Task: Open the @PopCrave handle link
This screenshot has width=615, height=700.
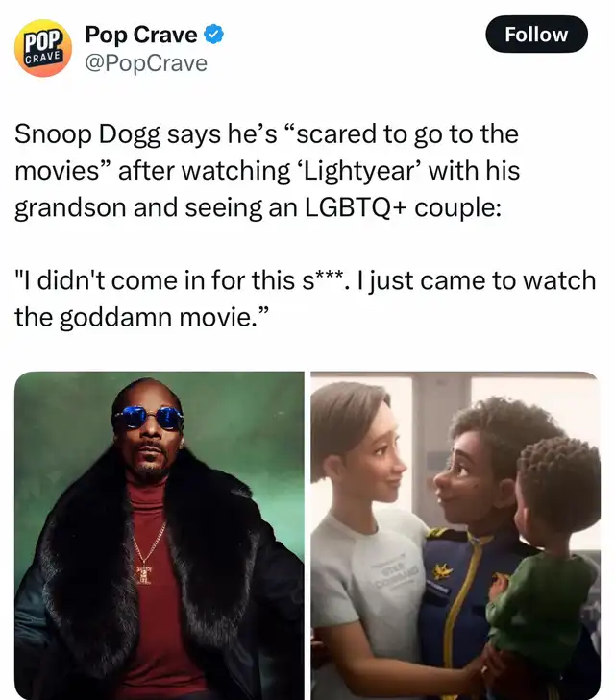Action: [x=146, y=63]
